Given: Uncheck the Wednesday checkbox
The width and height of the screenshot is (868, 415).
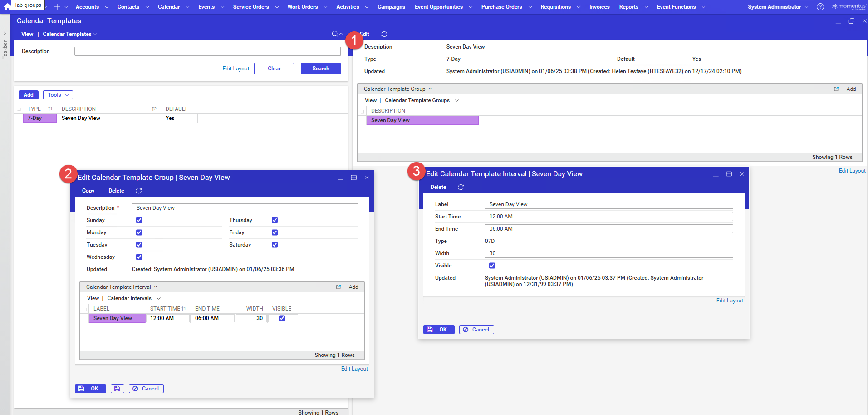Looking at the screenshot, I should click(139, 257).
